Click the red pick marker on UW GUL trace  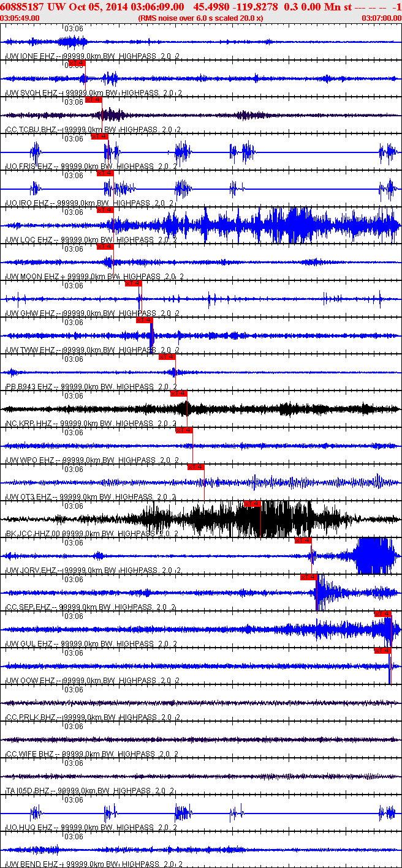click(x=382, y=614)
